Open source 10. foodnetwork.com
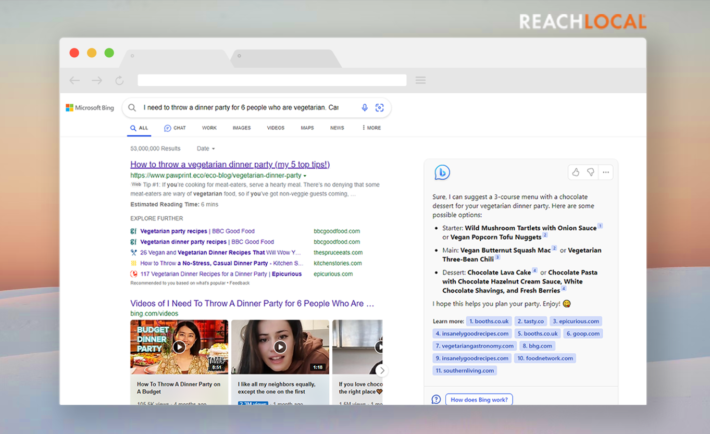Screen dimensions: 710x434 point(545,358)
